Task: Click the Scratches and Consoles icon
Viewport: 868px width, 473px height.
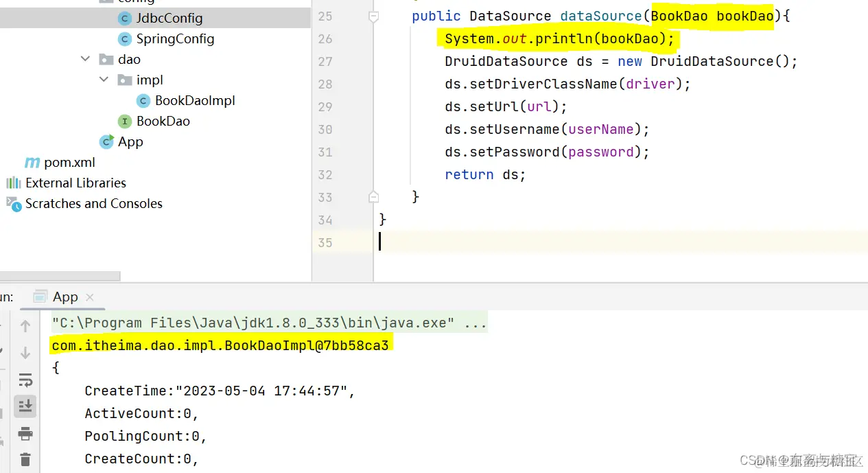Action: pyautogui.click(x=14, y=203)
